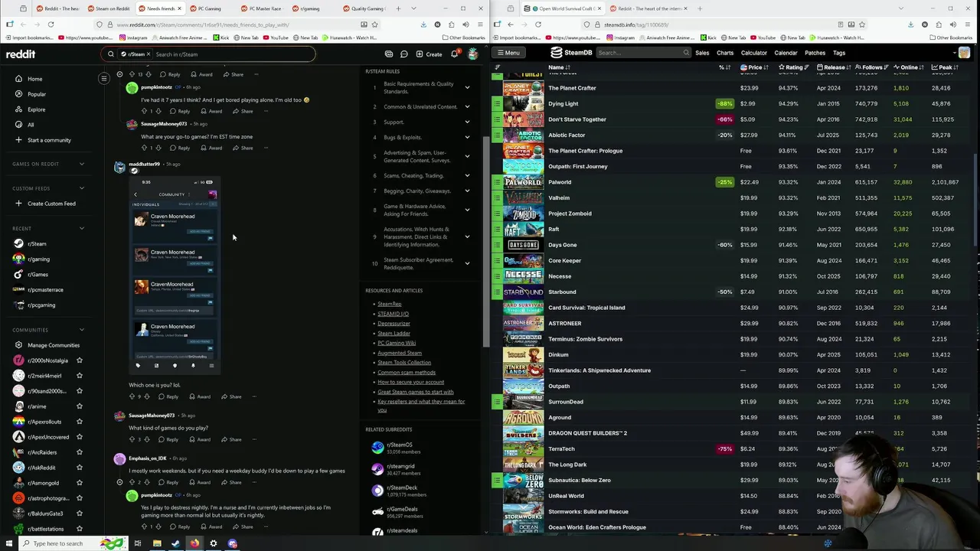Open Reddit notifications bell

pos(454,54)
